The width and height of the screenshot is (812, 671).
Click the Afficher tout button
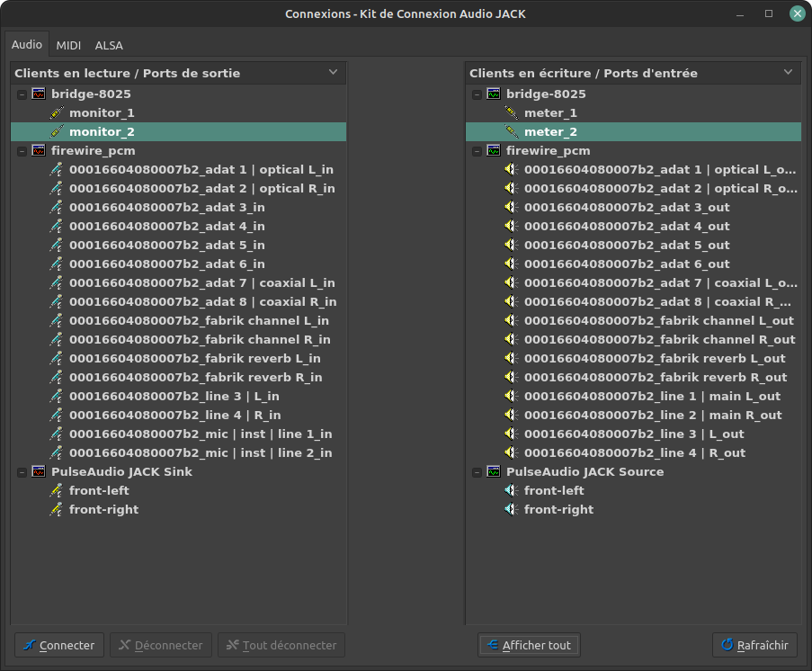tap(529, 645)
